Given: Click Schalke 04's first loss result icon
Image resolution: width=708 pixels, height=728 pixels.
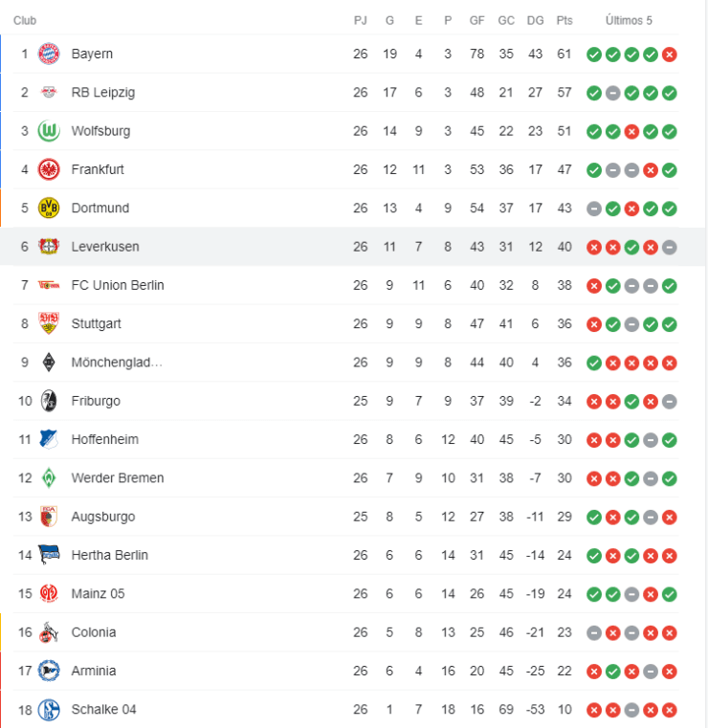Looking at the screenshot, I should click(594, 710).
